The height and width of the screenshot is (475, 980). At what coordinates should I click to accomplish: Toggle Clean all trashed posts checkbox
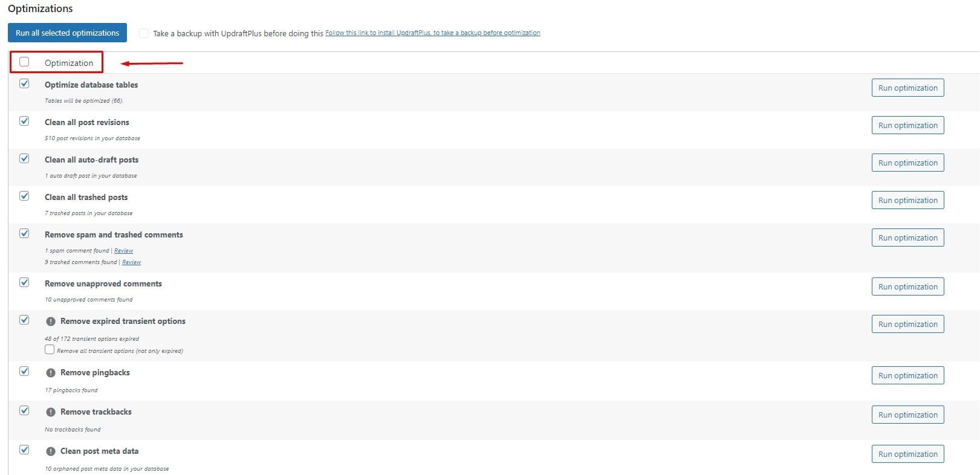24,196
